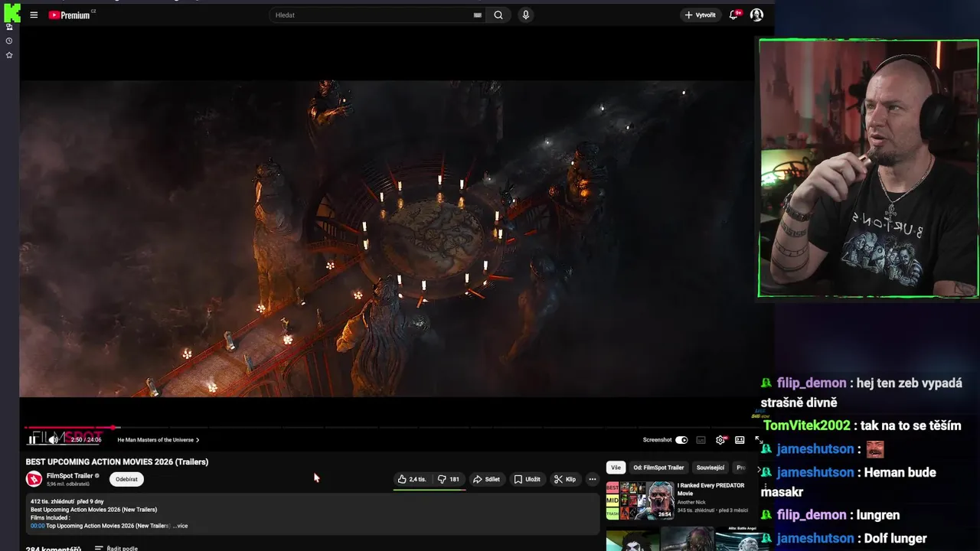The image size is (980, 551).
Task: Share the video with Sdílet
Action: 486,479
